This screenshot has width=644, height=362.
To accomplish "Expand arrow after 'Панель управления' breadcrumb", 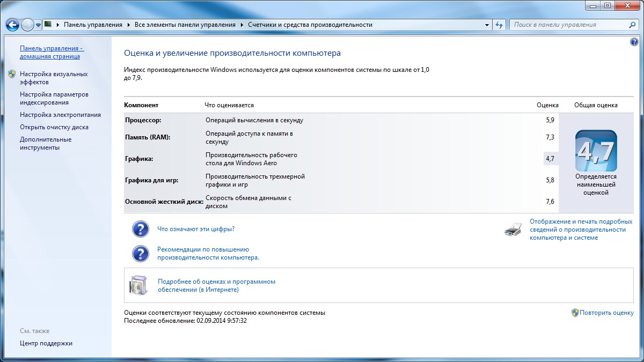I will (x=129, y=25).
